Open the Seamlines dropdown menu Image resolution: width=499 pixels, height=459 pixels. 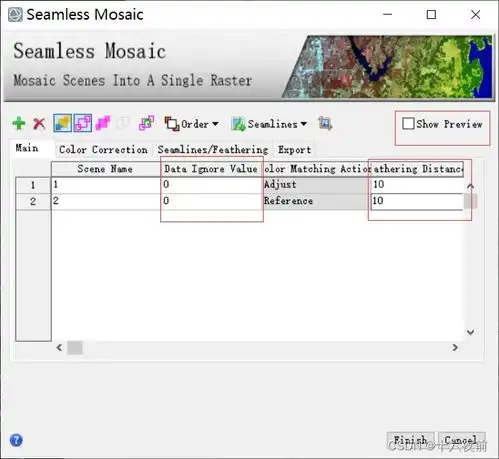(269, 124)
